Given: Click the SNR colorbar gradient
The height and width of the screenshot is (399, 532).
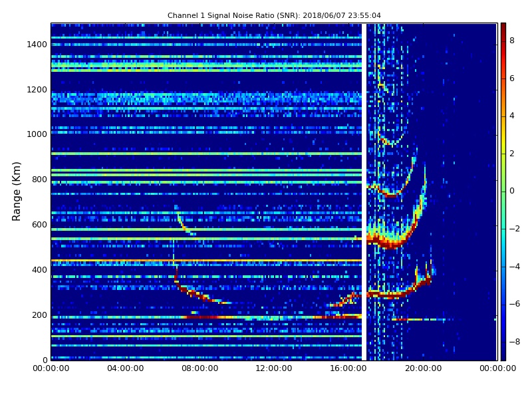Looking at the screenshot, I should (503, 192).
